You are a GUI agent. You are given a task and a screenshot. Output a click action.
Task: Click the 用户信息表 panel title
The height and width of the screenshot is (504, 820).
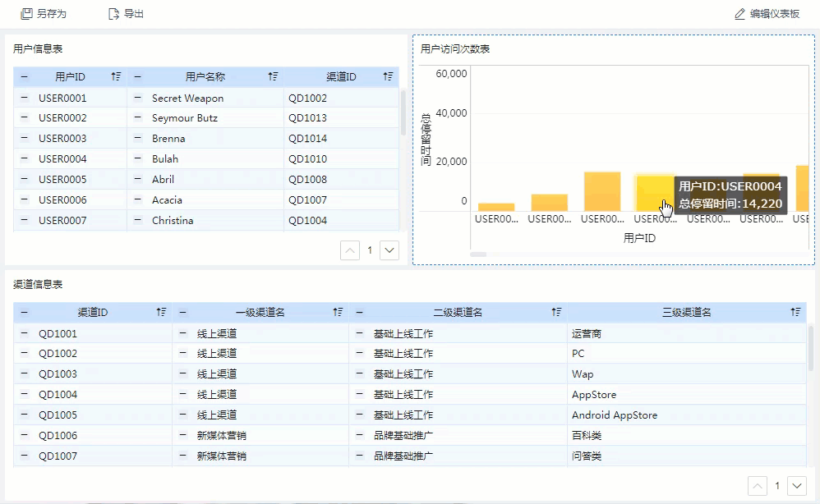point(38,48)
